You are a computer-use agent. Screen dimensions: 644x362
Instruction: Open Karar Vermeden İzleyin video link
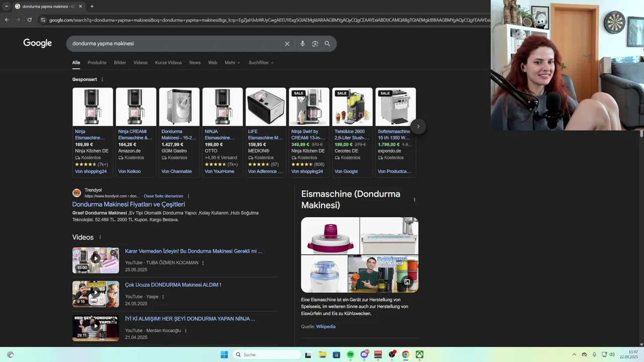pos(194,251)
